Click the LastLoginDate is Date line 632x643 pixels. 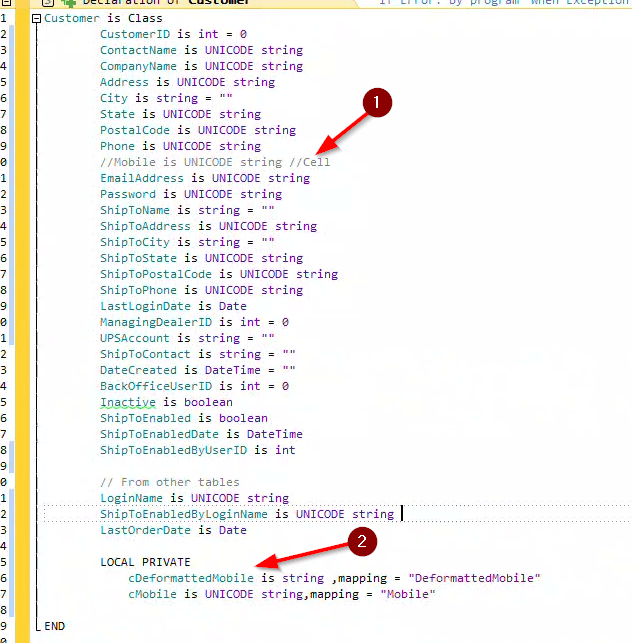[x=173, y=306]
